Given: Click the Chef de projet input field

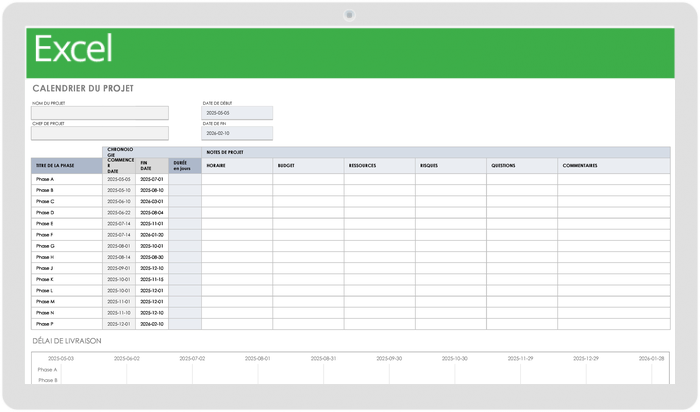Looking at the screenshot, I should pyautogui.click(x=100, y=133).
